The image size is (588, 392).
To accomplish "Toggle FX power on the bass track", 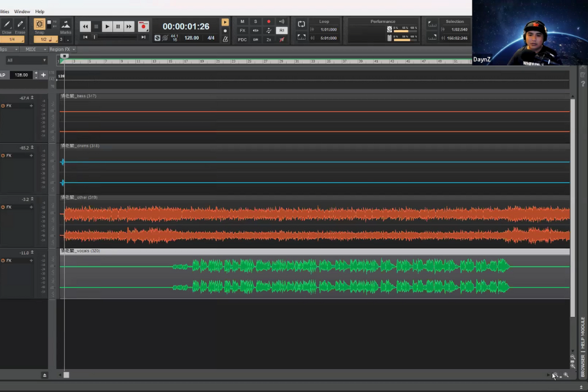I will (3, 106).
